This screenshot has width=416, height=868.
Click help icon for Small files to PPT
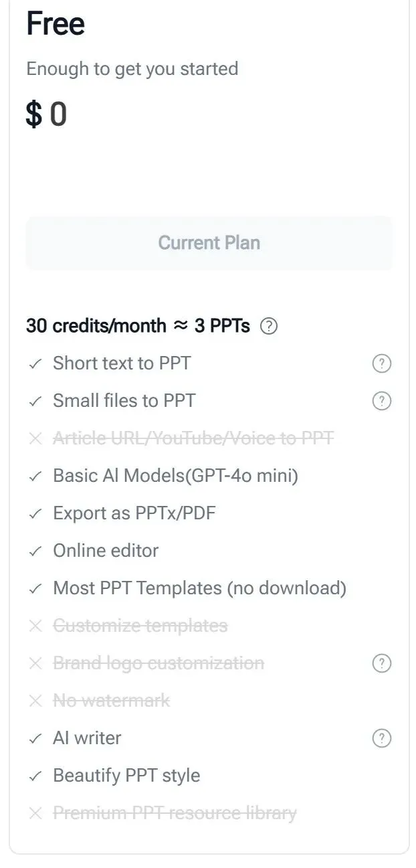tap(381, 402)
